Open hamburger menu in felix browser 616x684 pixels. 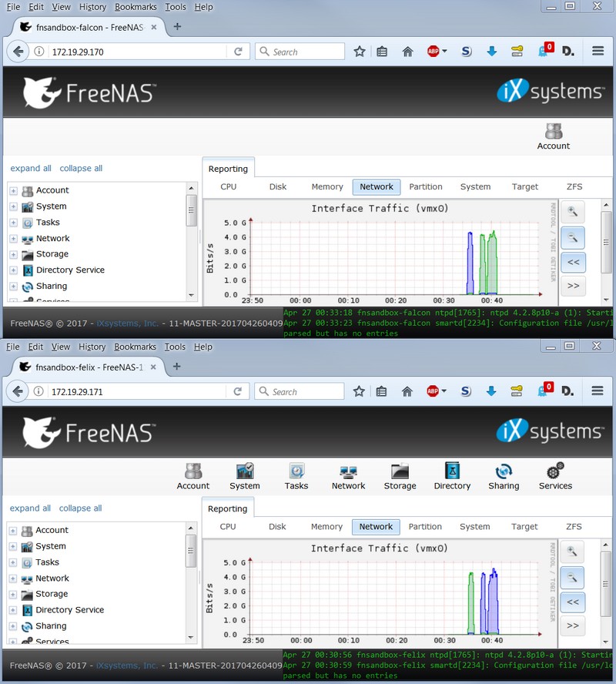tap(598, 391)
